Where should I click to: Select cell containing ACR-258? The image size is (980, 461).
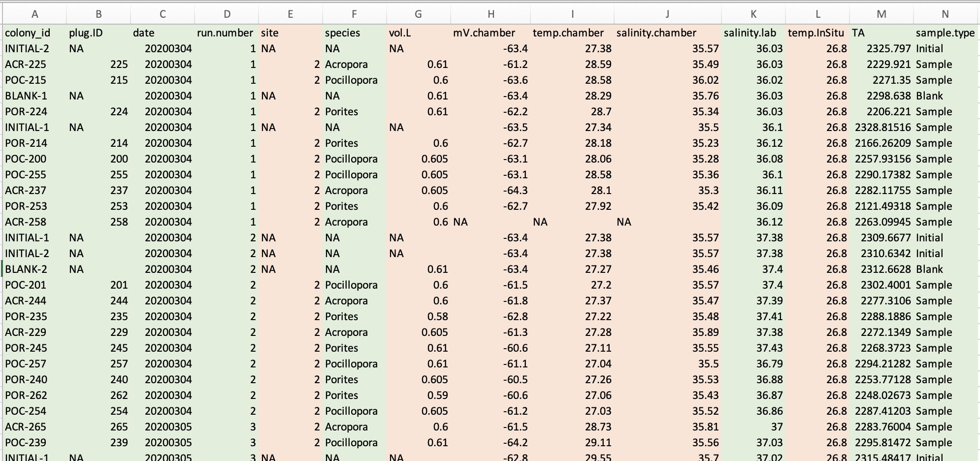(34, 222)
